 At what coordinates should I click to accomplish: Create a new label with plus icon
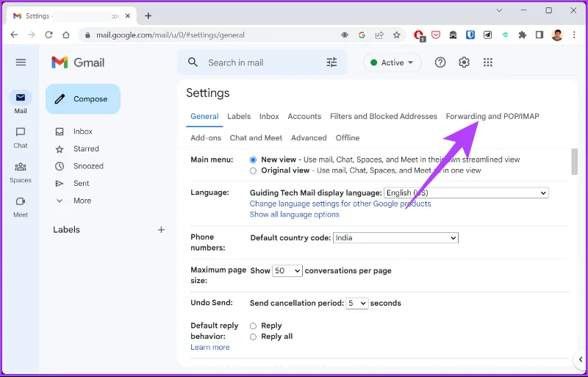pyautogui.click(x=161, y=229)
